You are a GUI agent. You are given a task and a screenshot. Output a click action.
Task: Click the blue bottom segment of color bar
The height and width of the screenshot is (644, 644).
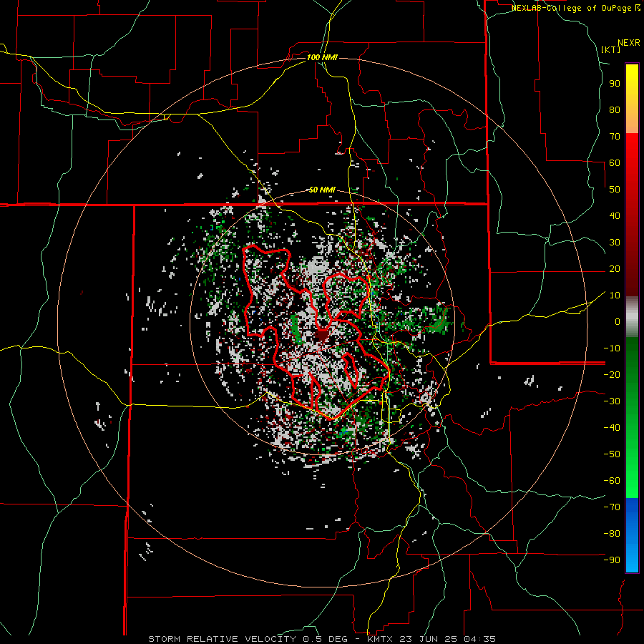(632, 535)
